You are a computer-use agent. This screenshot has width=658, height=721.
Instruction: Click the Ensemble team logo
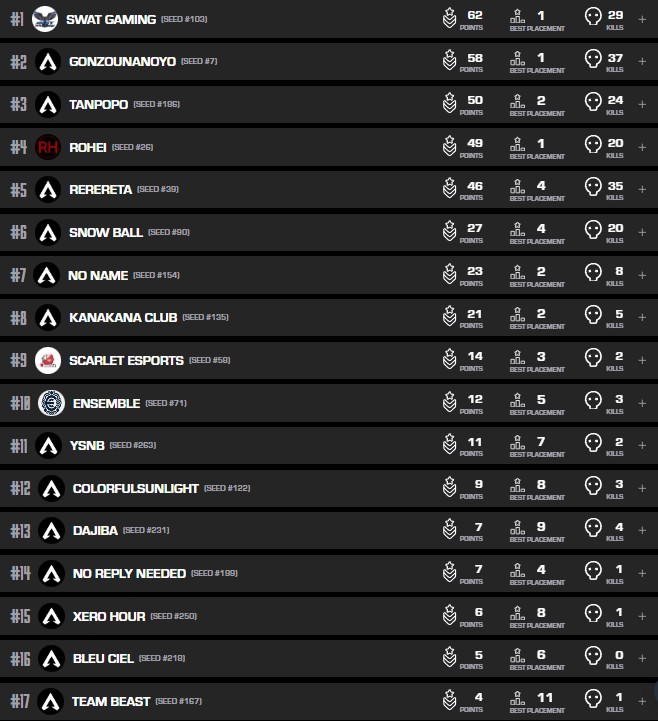50,403
